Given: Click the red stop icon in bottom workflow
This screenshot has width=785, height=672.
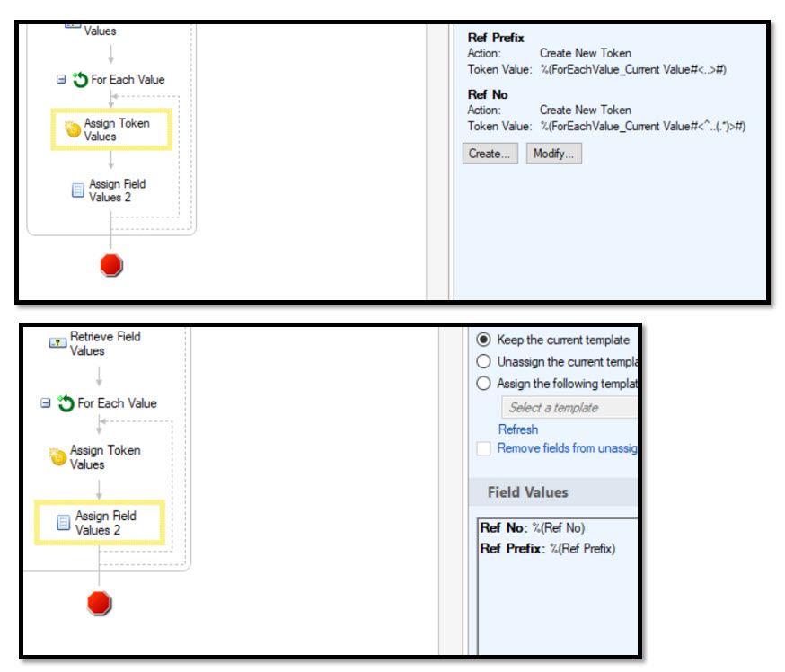Looking at the screenshot, I should [x=99, y=603].
